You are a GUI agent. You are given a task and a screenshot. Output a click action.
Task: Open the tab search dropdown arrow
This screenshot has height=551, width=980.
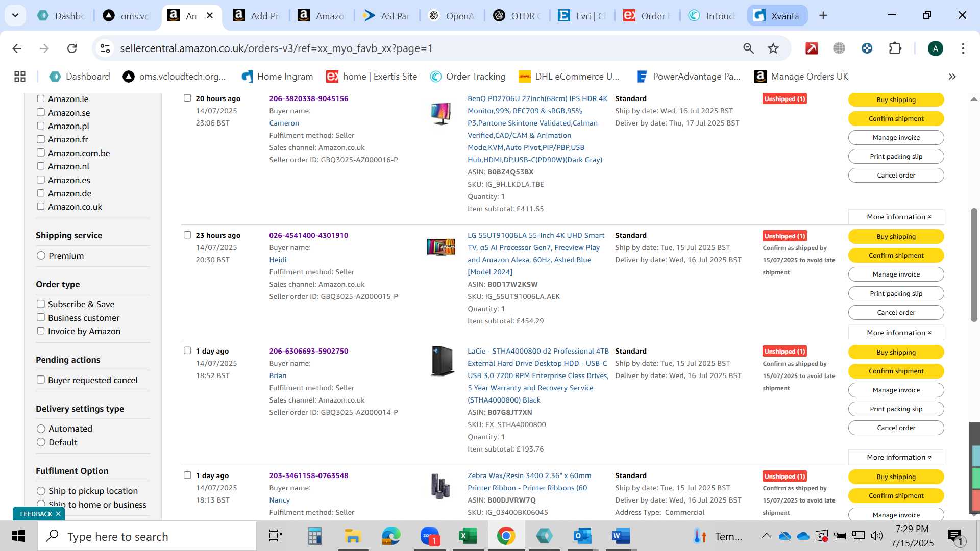pyautogui.click(x=15, y=16)
